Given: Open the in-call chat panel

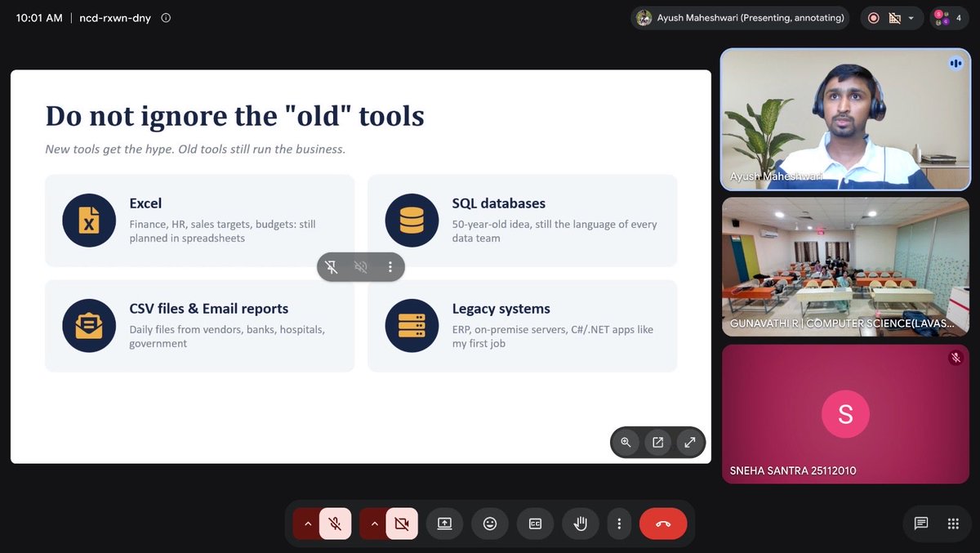Looking at the screenshot, I should 921,524.
